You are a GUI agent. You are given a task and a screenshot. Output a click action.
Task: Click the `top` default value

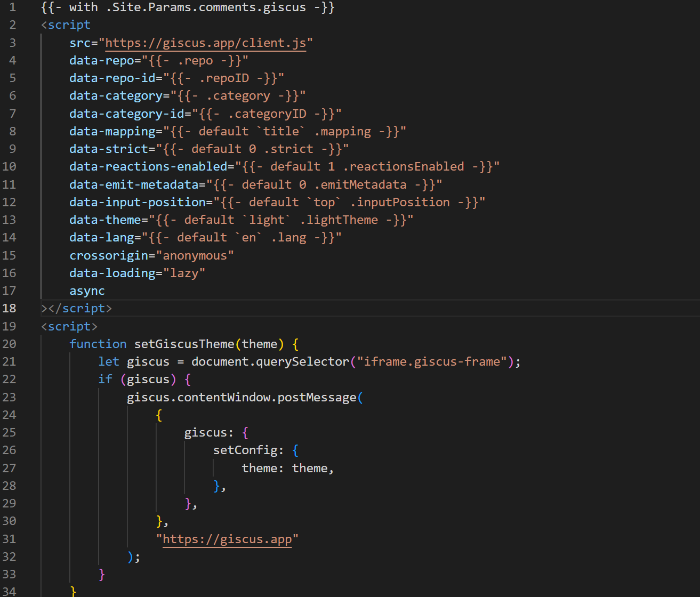324,202
